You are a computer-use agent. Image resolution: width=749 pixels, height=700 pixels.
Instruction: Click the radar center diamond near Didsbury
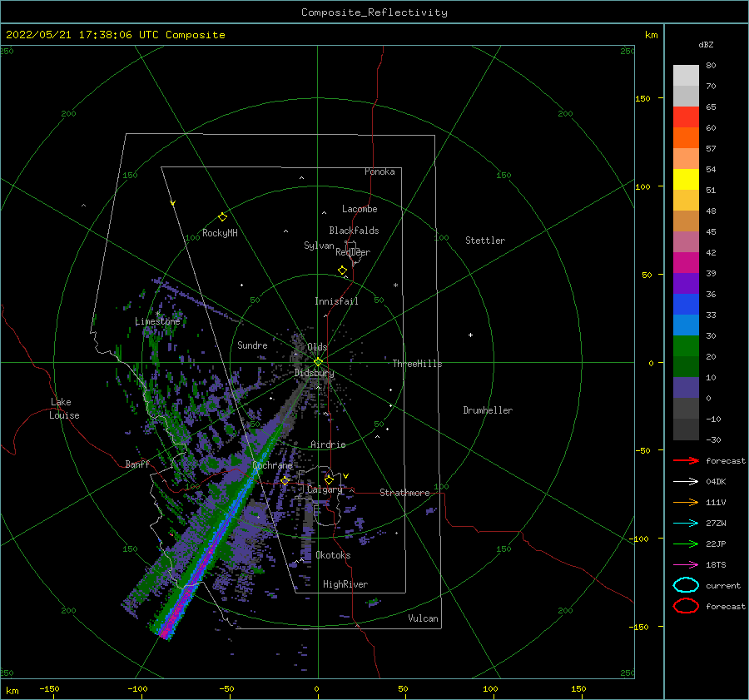318,362
